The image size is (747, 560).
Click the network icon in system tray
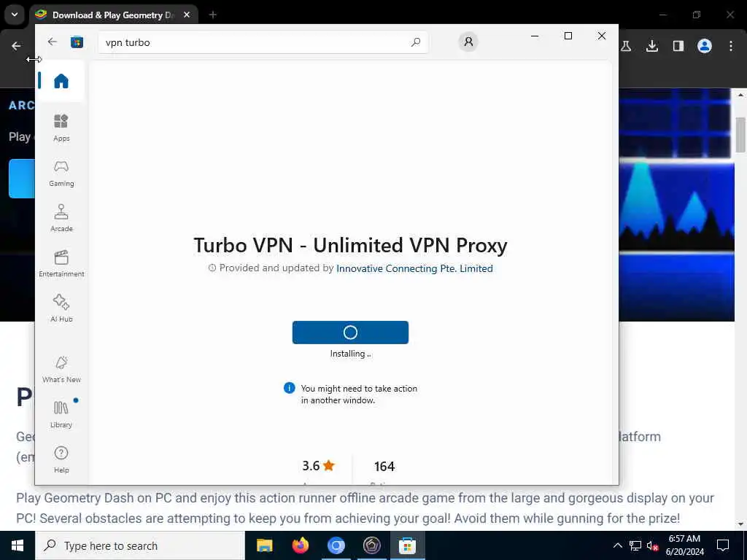(x=635, y=545)
